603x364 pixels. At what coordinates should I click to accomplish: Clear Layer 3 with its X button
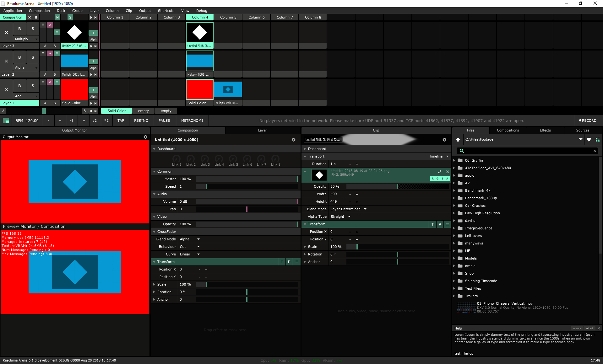(x=6, y=33)
